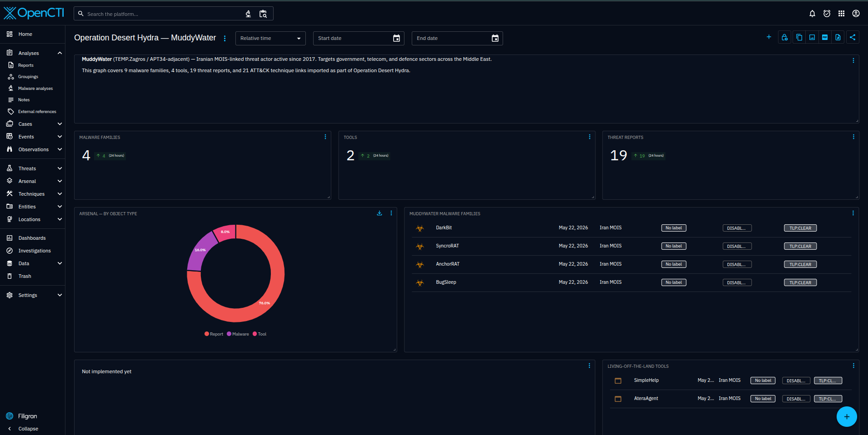Open the SyncroRAT malware row
868x435 pixels.
[x=631, y=246]
